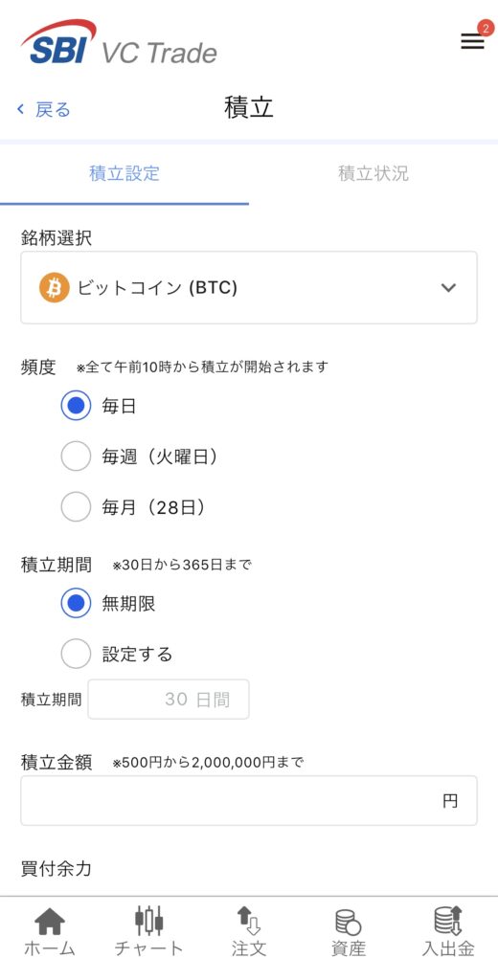Expand the 銘柄選択 dropdown chevron
This screenshot has width=498, height=980.
click(448, 287)
